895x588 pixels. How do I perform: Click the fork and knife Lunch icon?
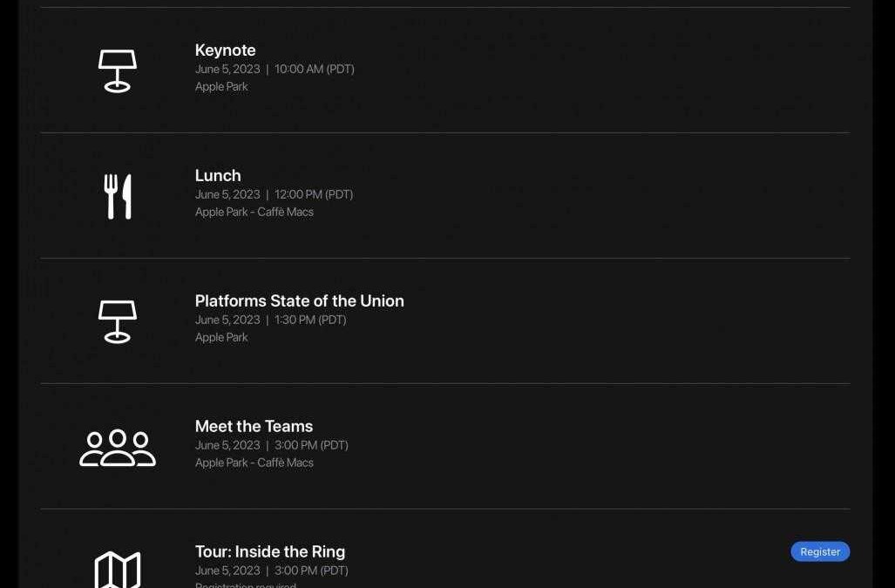pyautogui.click(x=118, y=196)
